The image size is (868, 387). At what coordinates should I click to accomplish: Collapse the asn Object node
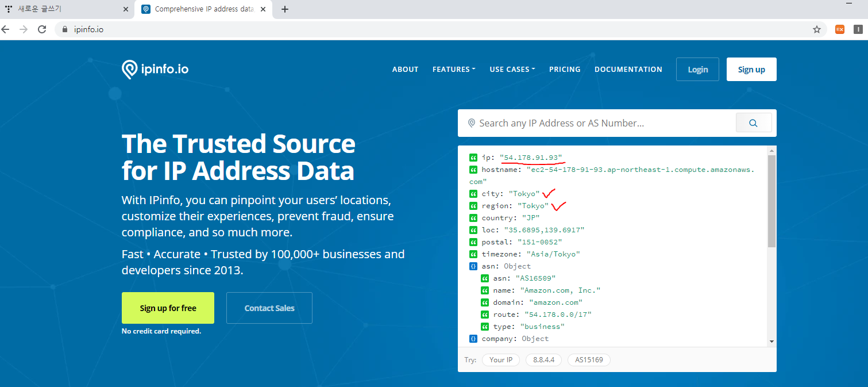(x=473, y=266)
